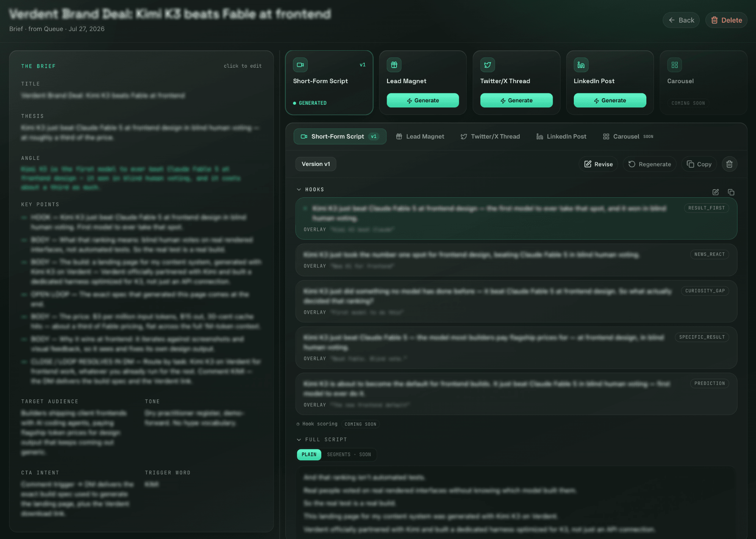
Task: Switch to the LinkedIn Post tab
Action: [x=561, y=136]
